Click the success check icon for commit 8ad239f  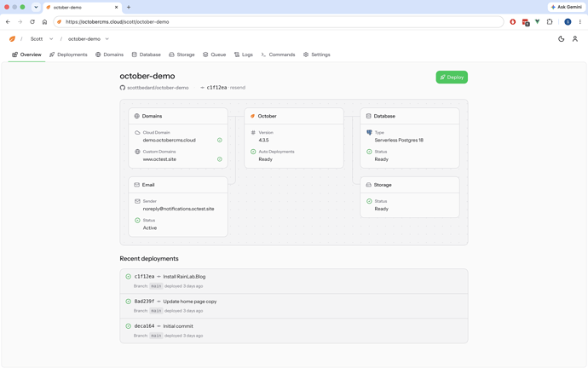[128, 302]
